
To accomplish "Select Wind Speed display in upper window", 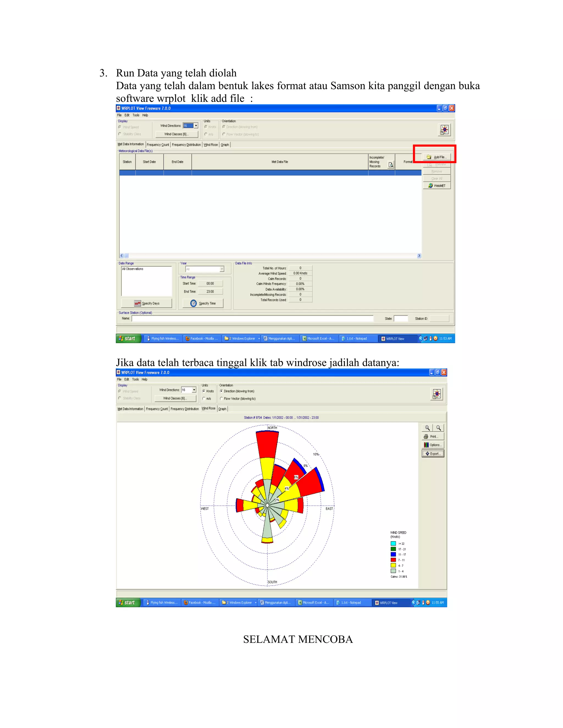I will (x=128, y=127).
